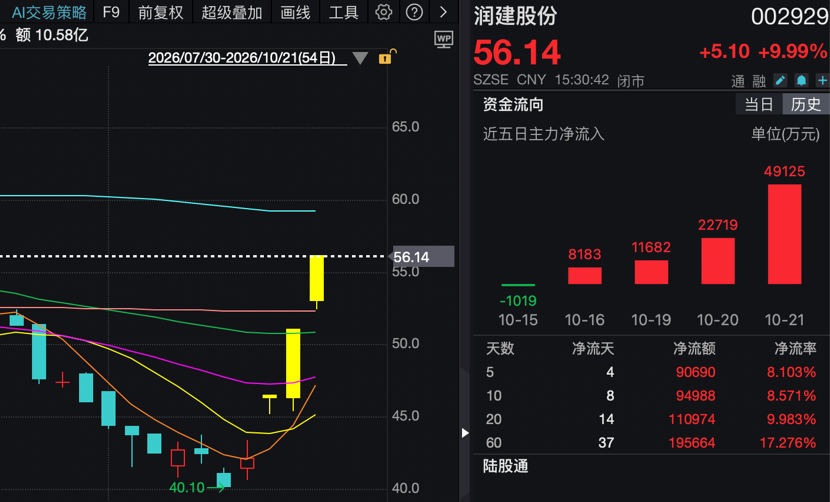Click the 净流额 column header
This screenshot has width=830, height=502.
tap(694, 348)
